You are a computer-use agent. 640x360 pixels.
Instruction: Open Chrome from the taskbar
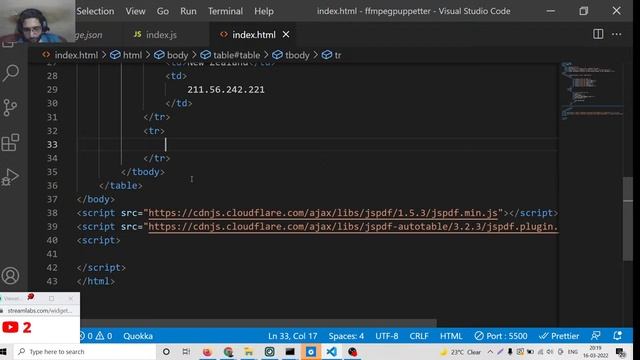point(228,352)
